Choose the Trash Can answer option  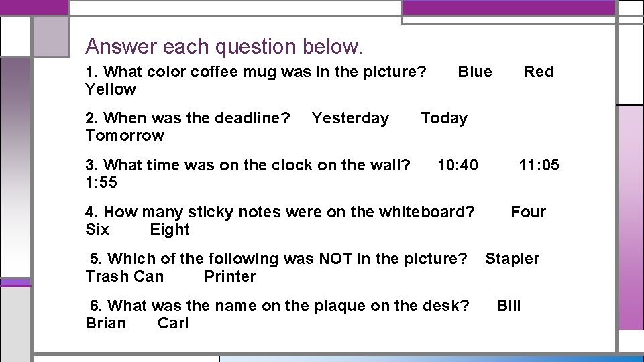(x=125, y=276)
